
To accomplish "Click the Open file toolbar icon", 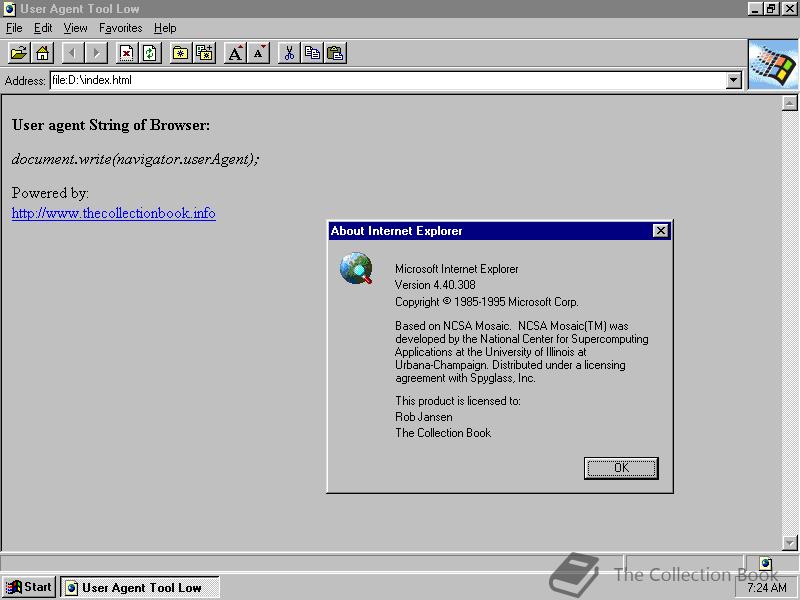I will [x=19, y=53].
